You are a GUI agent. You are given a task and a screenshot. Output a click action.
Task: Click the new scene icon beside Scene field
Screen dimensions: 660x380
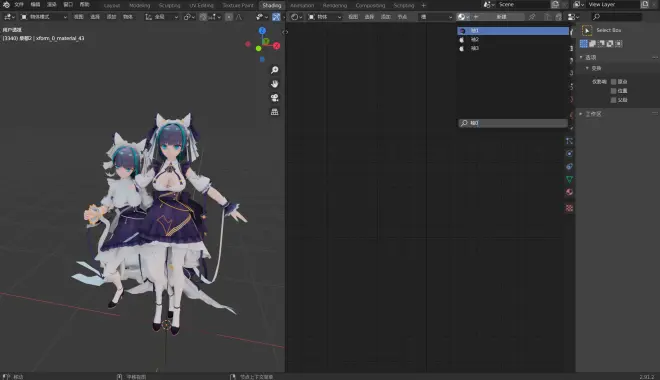555,5
